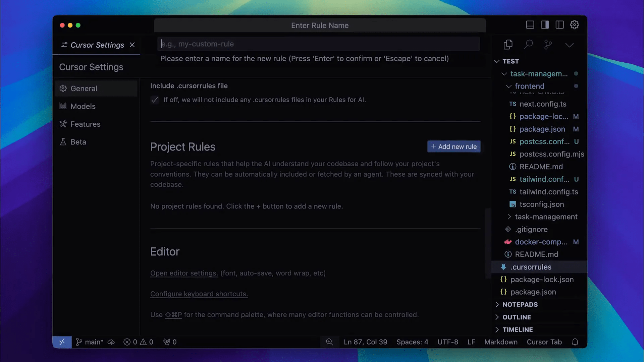The width and height of the screenshot is (644, 362).
Task: Open editor settings link
Action: tap(184, 273)
